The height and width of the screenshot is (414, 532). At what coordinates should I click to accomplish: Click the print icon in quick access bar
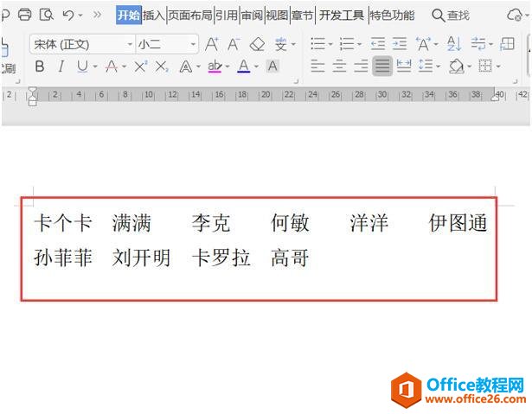(x=24, y=15)
